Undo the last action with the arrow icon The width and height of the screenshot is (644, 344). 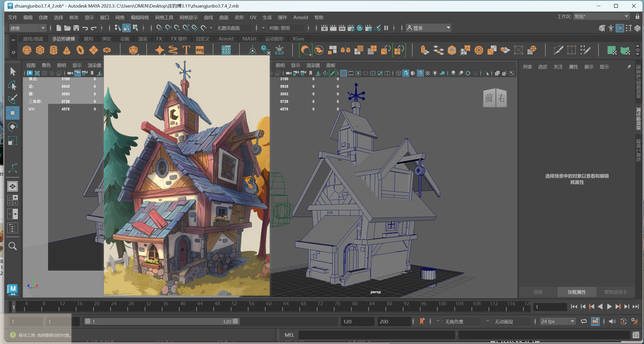(x=85, y=28)
